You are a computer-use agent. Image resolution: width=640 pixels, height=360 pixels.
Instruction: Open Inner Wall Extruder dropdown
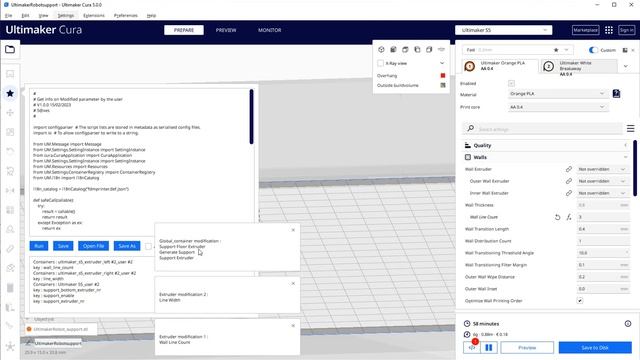click(x=602, y=193)
